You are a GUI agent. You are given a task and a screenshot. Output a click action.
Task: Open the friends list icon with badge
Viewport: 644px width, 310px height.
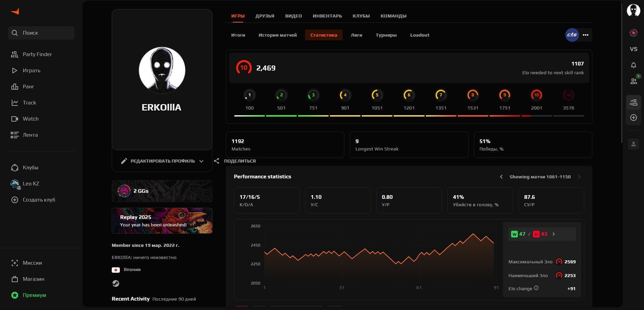click(x=633, y=81)
